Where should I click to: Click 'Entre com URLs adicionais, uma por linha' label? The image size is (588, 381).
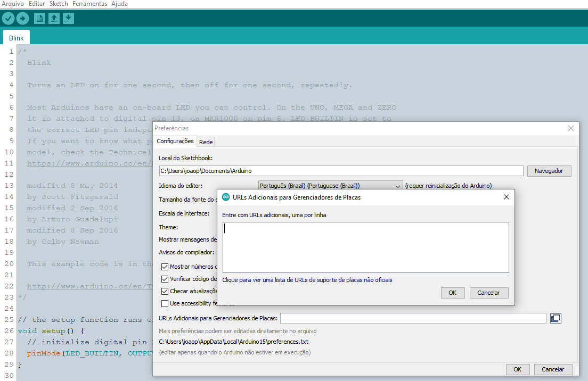274,215
